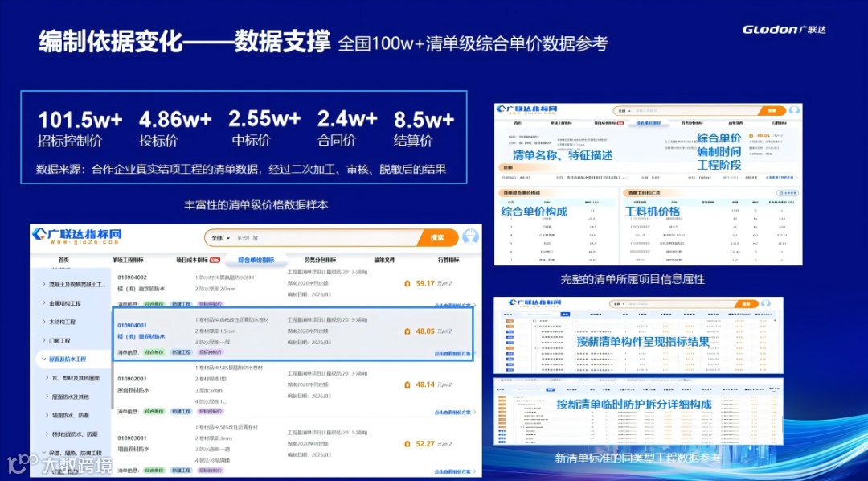The height and width of the screenshot is (481, 868).
Task: Click the 新建工程 tag in the 010902001 row
Action: (x=181, y=412)
